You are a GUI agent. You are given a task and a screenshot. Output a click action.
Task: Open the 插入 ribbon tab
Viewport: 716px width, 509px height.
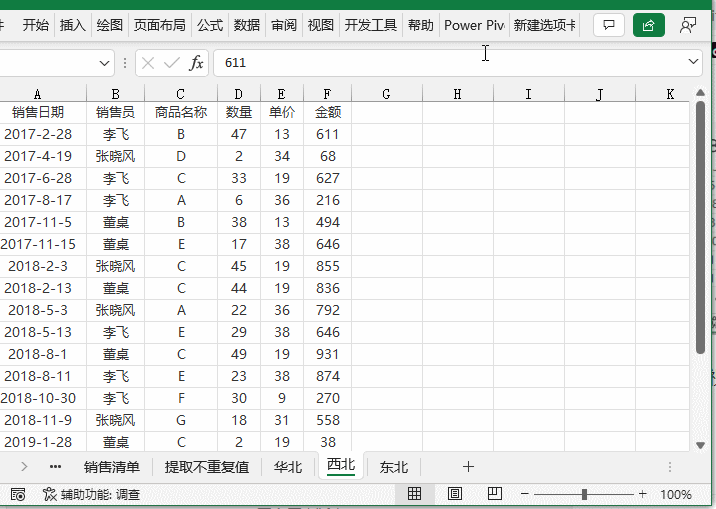coord(73,25)
